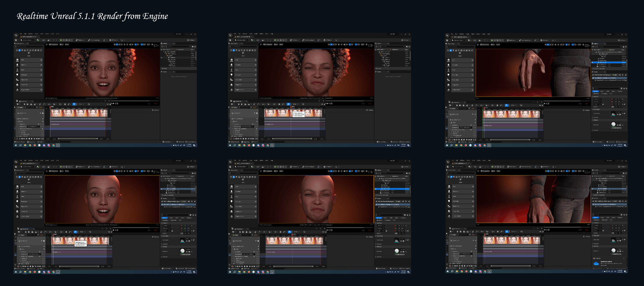Open Tools menu in bald smiling window
This screenshot has width=644, height=286.
pyautogui.click(x=37, y=160)
